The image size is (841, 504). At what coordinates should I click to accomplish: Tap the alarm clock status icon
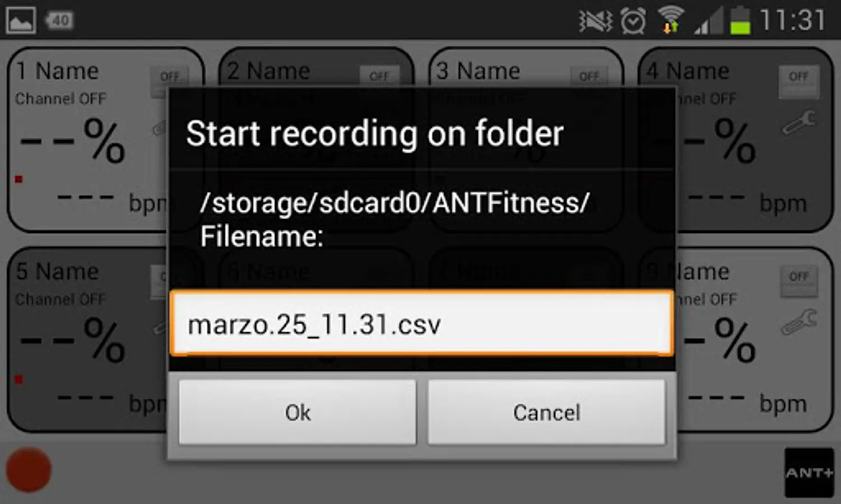click(633, 22)
